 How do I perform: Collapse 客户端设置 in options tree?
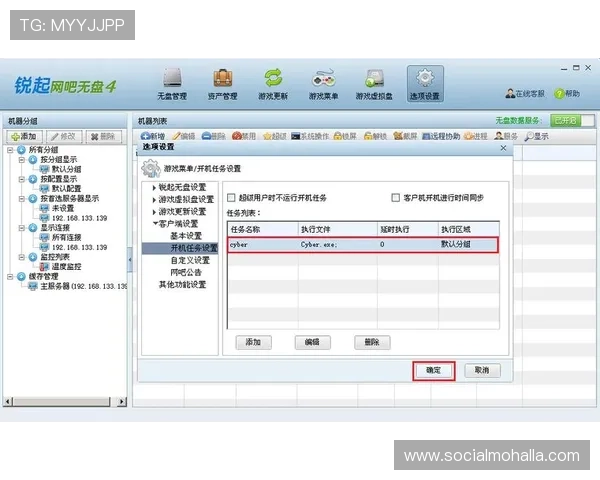click(155, 223)
